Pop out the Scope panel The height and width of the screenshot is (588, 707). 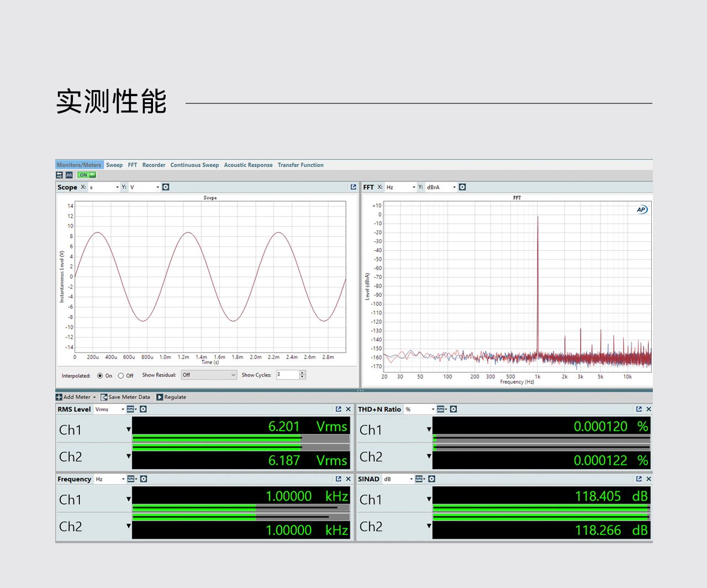(353, 187)
